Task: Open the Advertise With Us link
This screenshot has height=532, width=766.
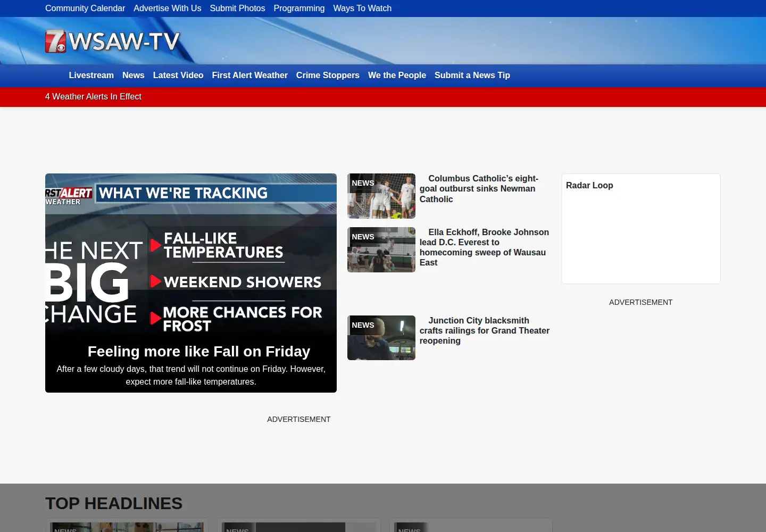Action: 168,9
